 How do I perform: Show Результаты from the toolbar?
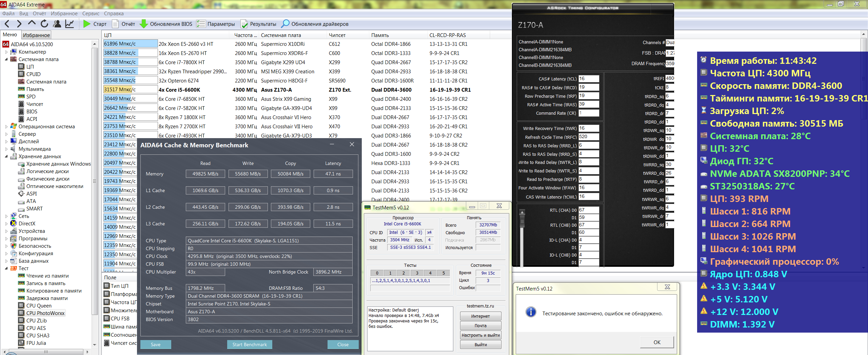pos(258,24)
